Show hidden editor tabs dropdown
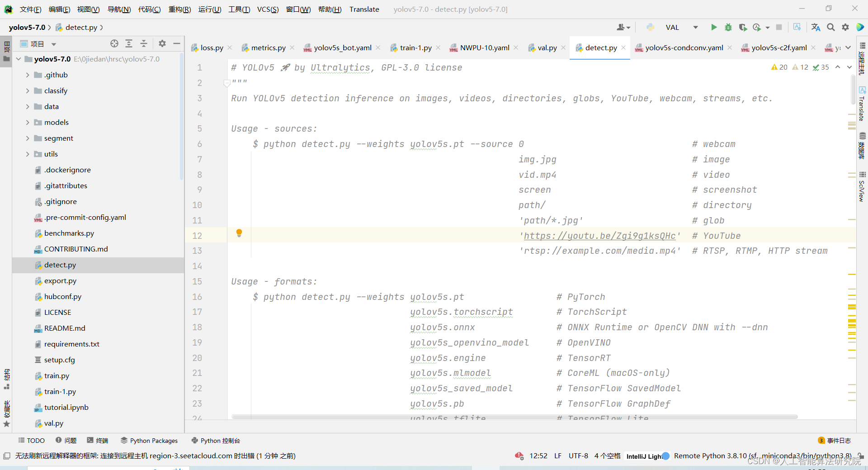The image size is (868, 470). coord(848,47)
